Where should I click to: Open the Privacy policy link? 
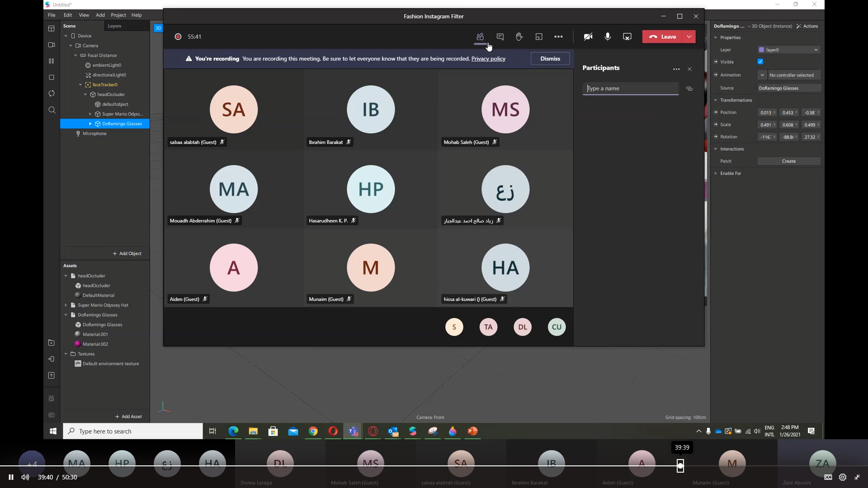tap(488, 59)
